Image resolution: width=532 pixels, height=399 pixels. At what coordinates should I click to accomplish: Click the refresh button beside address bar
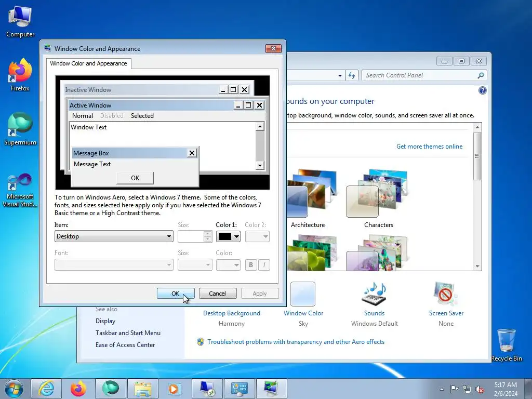click(x=352, y=75)
